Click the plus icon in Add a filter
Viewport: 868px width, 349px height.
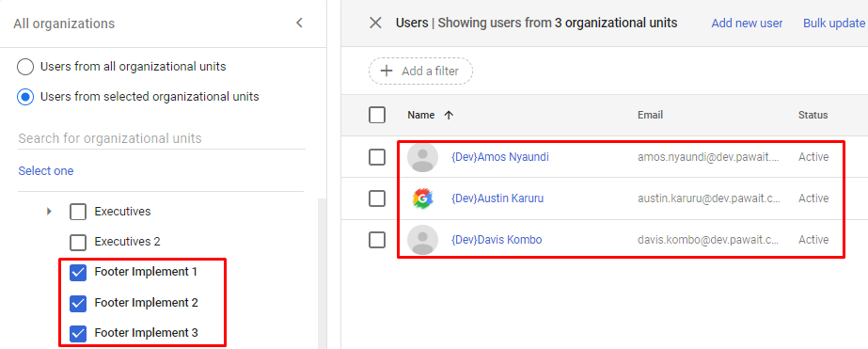pyautogui.click(x=387, y=71)
